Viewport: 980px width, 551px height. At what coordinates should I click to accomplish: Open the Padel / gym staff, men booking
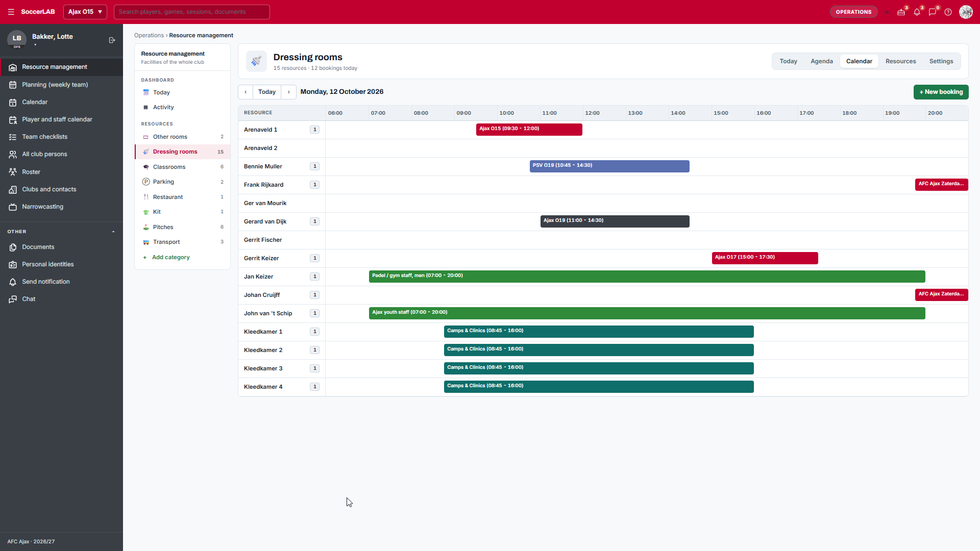(647, 277)
